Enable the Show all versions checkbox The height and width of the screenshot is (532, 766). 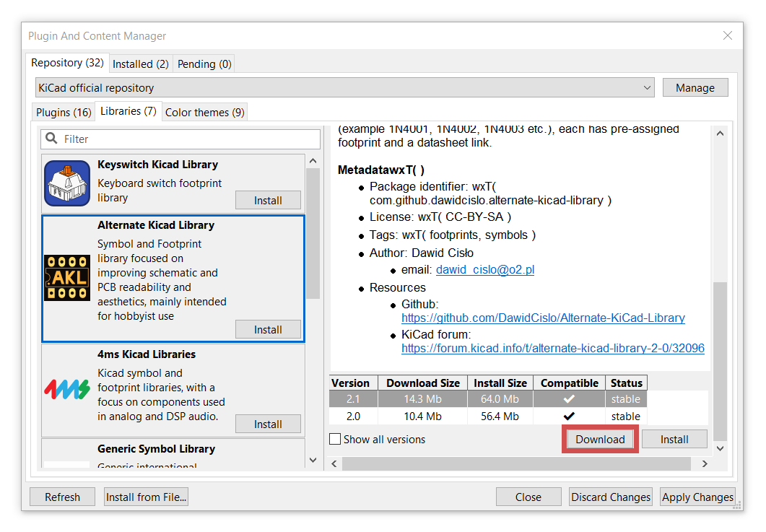335,439
